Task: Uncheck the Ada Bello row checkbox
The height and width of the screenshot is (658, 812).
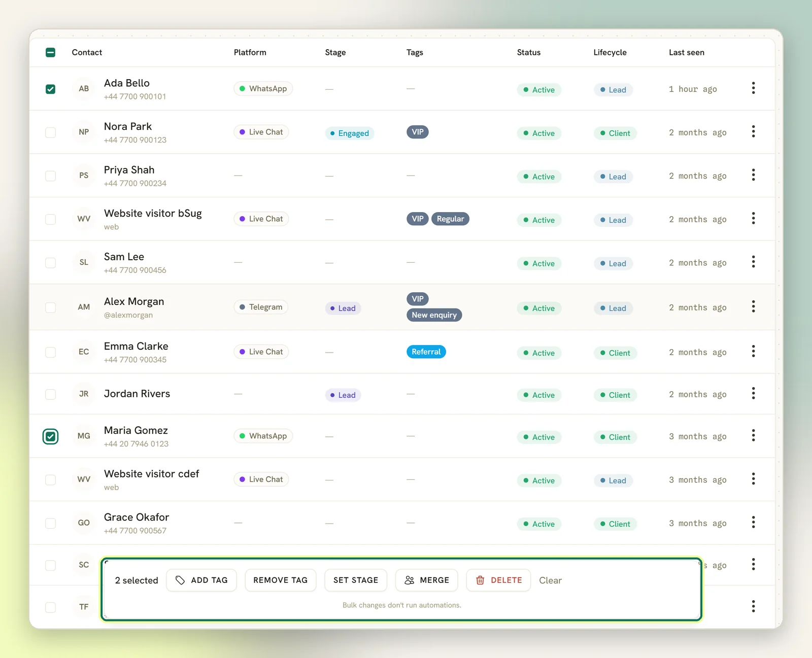Action: [x=50, y=89]
